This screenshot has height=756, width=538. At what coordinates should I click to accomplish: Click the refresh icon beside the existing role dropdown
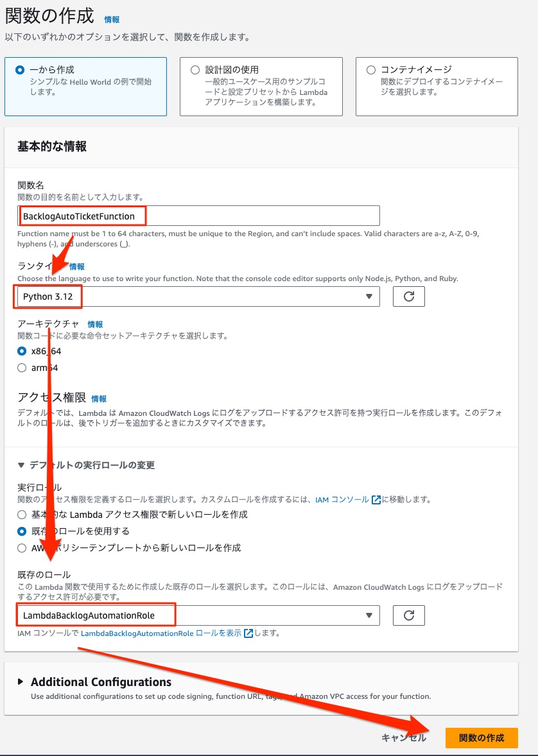tap(409, 615)
